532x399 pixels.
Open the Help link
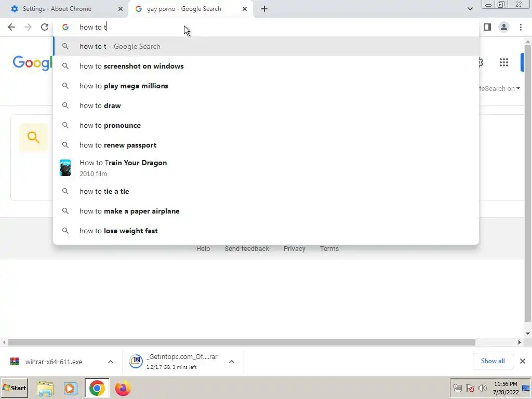[203, 249]
